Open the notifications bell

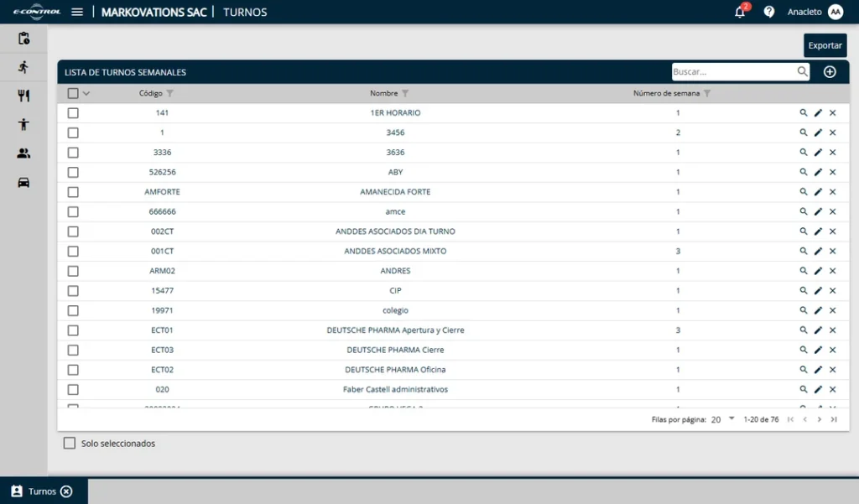click(x=739, y=12)
